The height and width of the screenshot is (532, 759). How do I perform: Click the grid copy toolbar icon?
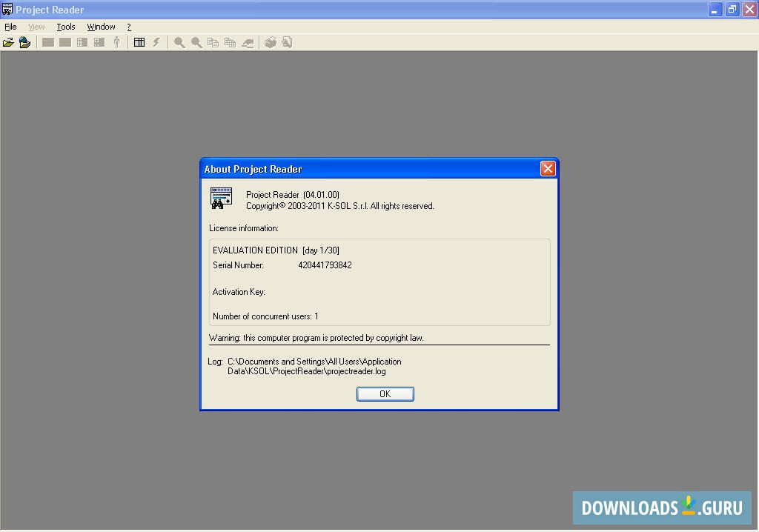(230, 42)
